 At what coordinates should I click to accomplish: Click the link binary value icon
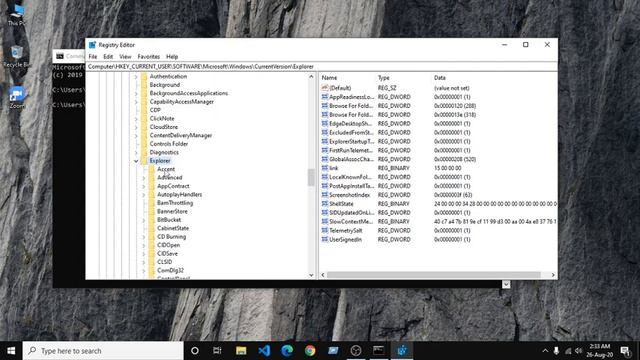(x=325, y=168)
